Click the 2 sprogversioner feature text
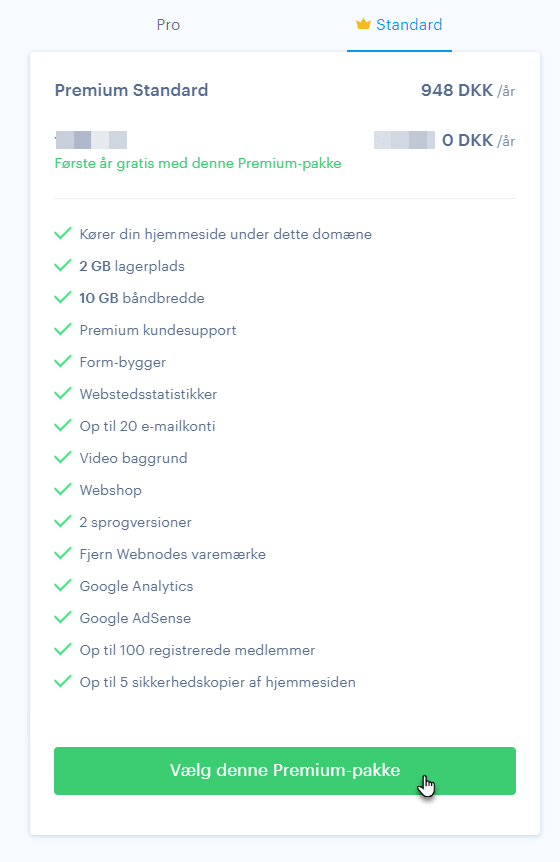This screenshot has width=560, height=862. coord(135,522)
